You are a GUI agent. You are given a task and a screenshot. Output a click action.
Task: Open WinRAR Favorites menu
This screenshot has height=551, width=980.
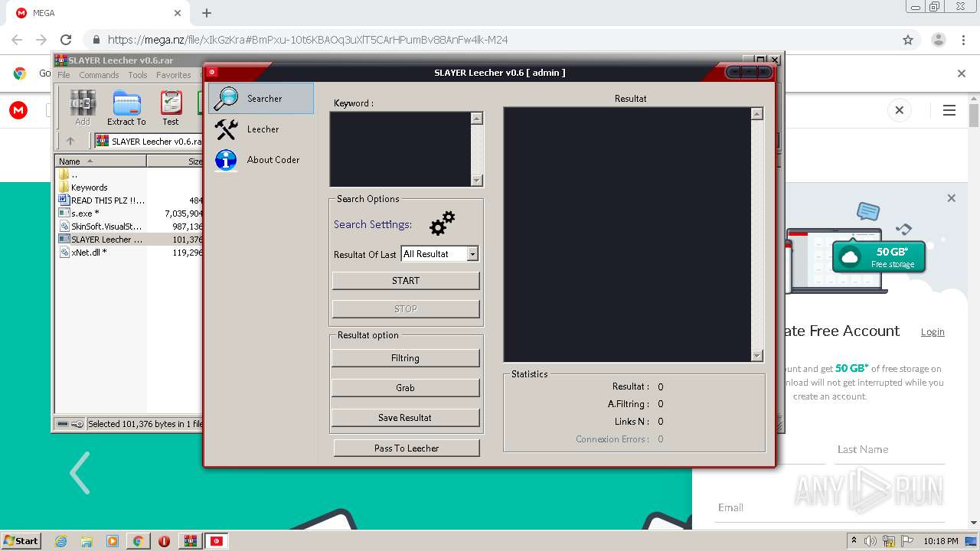pos(174,75)
